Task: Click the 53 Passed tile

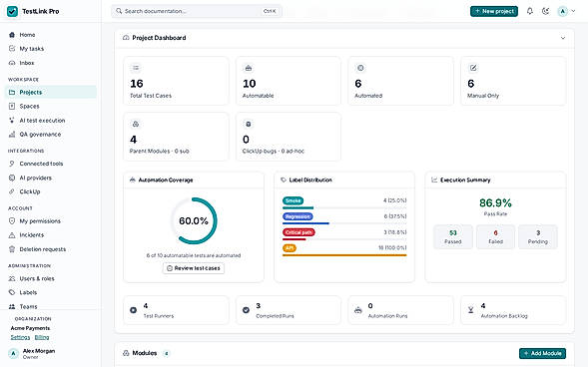Action: coord(453,237)
